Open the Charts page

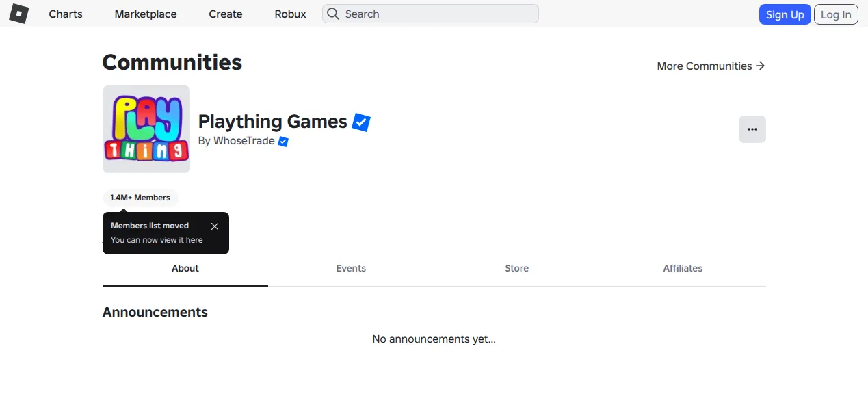point(66,14)
